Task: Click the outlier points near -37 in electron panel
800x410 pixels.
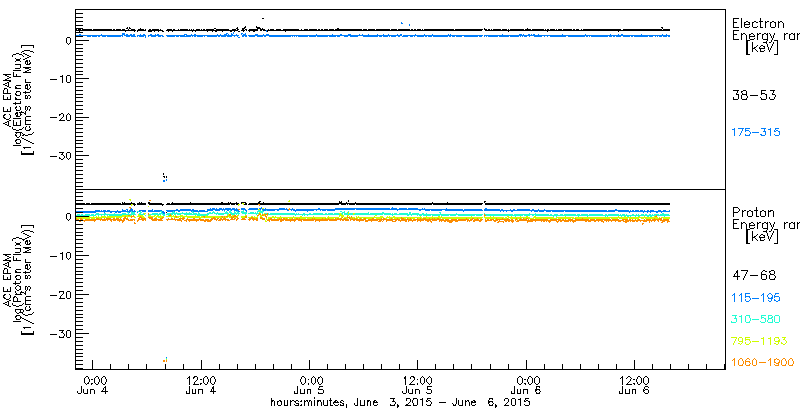Action: point(164,177)
